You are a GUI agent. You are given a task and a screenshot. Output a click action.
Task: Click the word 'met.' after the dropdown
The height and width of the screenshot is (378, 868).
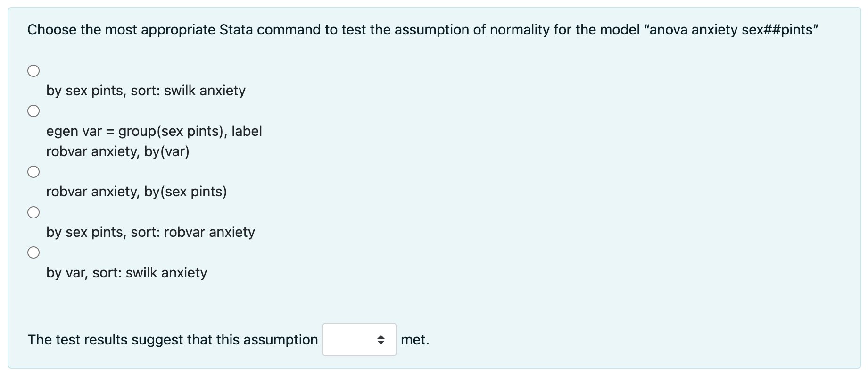pos(415,340)
